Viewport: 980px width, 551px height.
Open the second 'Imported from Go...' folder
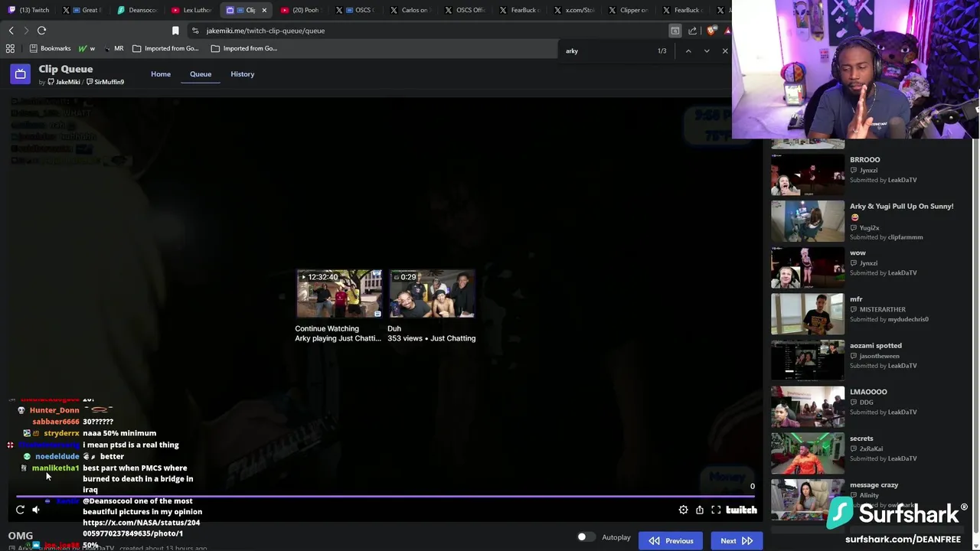tap(244, 48)
